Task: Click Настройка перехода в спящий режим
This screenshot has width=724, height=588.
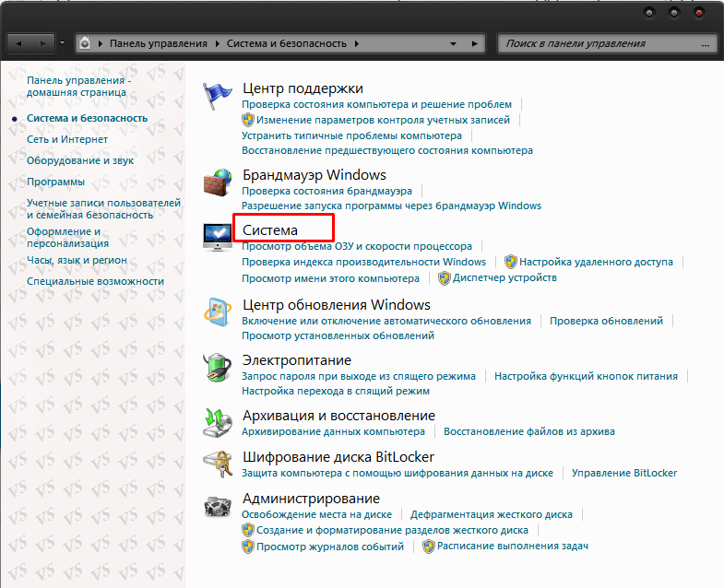Action: [x=336, y=391]
